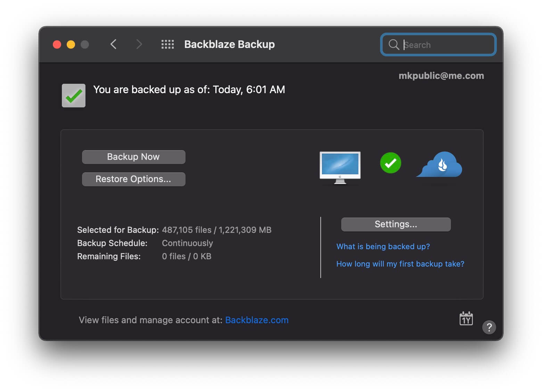Click the 'You are backed up as of' status text
Image resolution: width=542 pixels, height=392 pixels.
pyautogui.click(x=189, y=90)
